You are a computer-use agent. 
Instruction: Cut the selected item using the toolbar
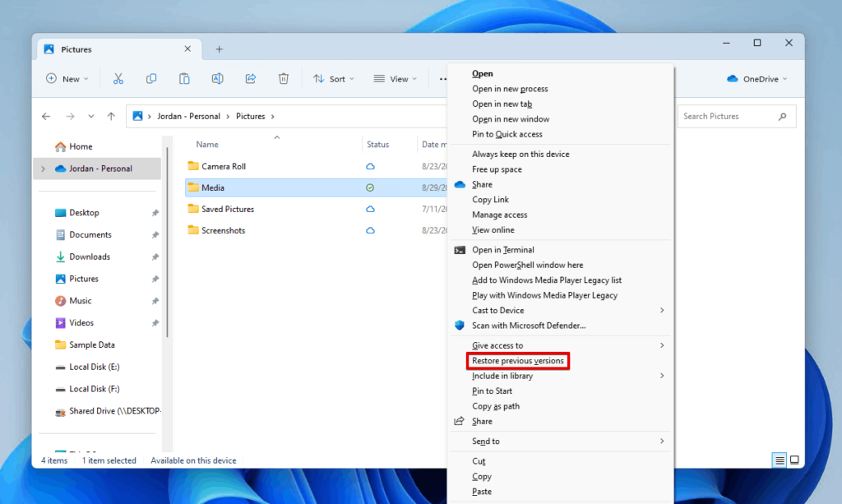[x=118, y=78]
